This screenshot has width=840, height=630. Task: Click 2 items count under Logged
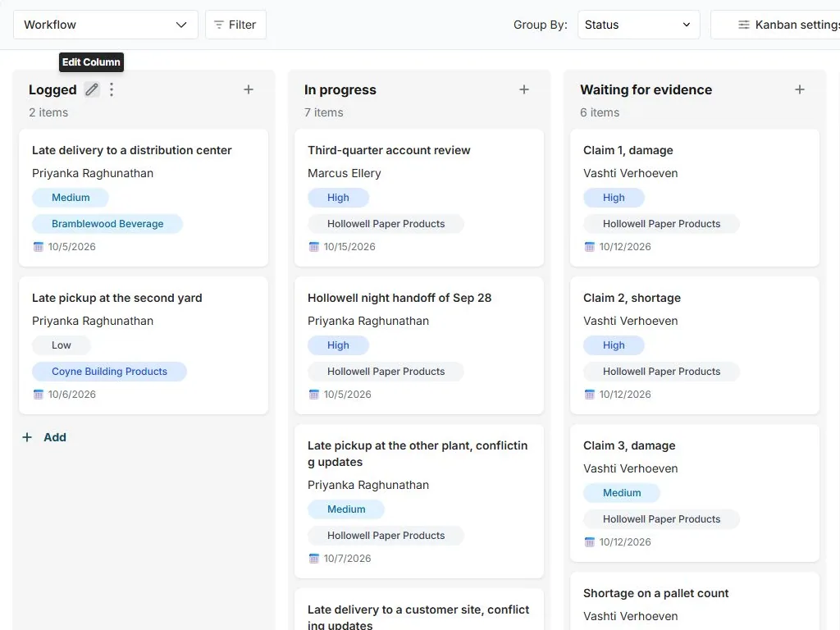(x=48, y=112)
